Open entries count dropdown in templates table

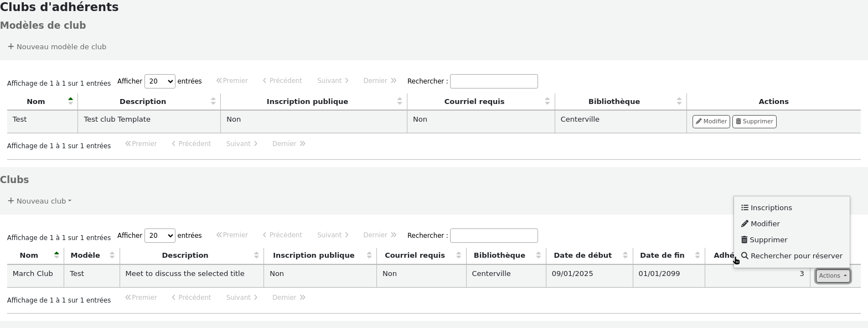(x=159, y=81)
